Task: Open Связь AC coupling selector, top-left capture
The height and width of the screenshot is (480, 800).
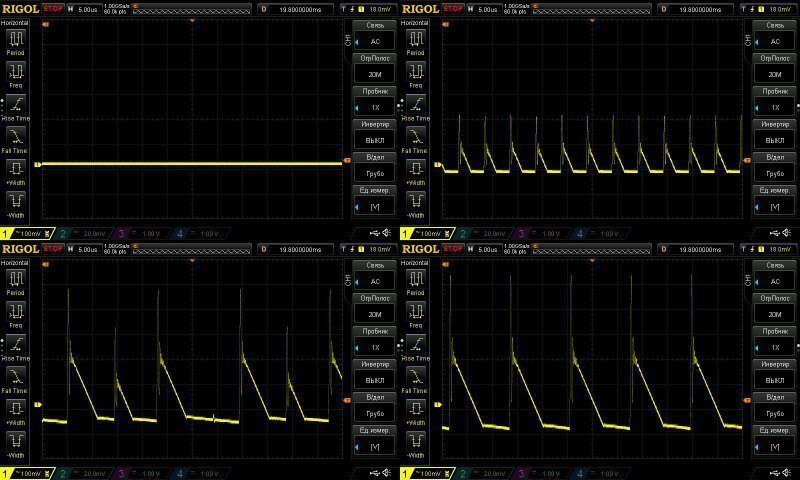Action: pos(375,36)
